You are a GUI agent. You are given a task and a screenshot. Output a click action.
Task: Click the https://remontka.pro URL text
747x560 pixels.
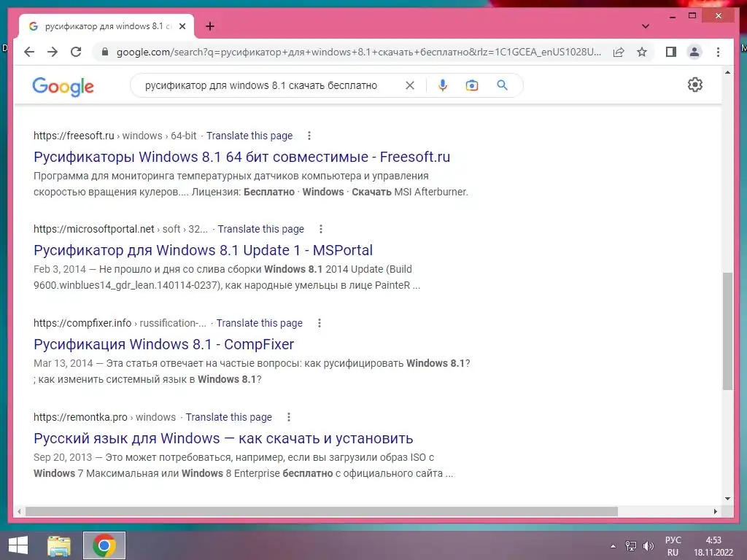(x=80, y=417)
